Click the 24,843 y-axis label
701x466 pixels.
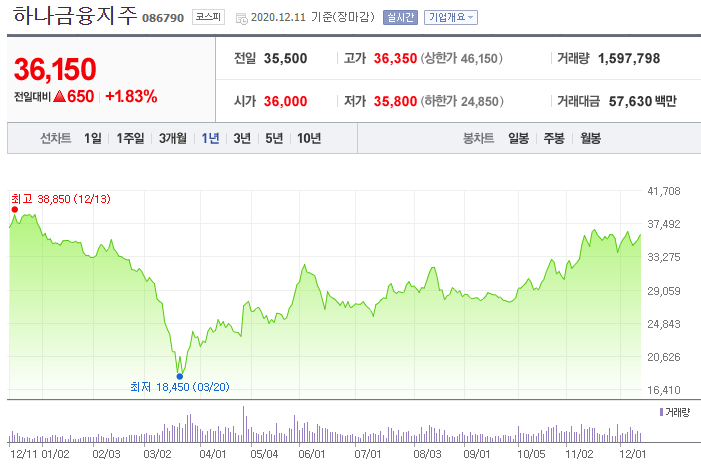tap(664, 324)
